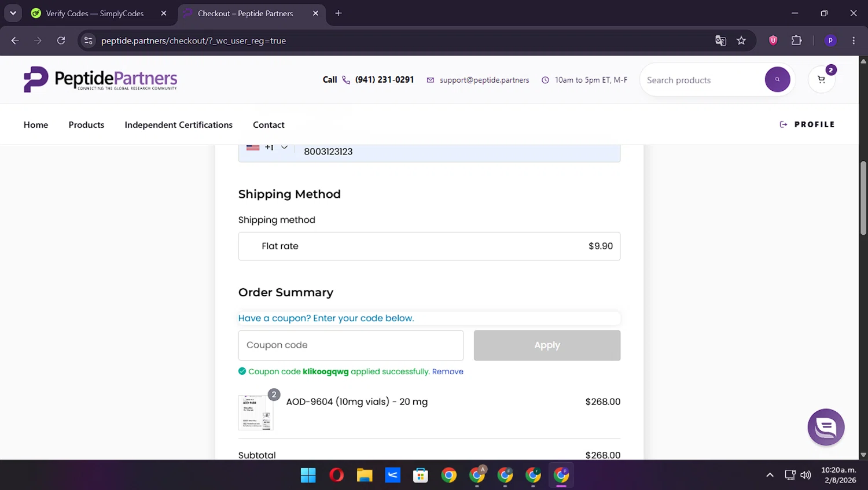Open the Windows Start menu
The width and height of the screenshot is (868, 490).
[308, 476]
